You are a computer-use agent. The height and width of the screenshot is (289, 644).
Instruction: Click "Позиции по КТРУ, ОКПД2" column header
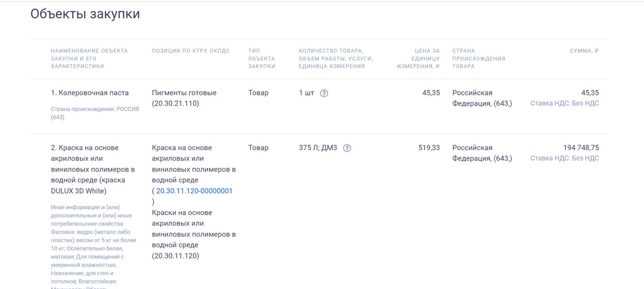point(190,51)
